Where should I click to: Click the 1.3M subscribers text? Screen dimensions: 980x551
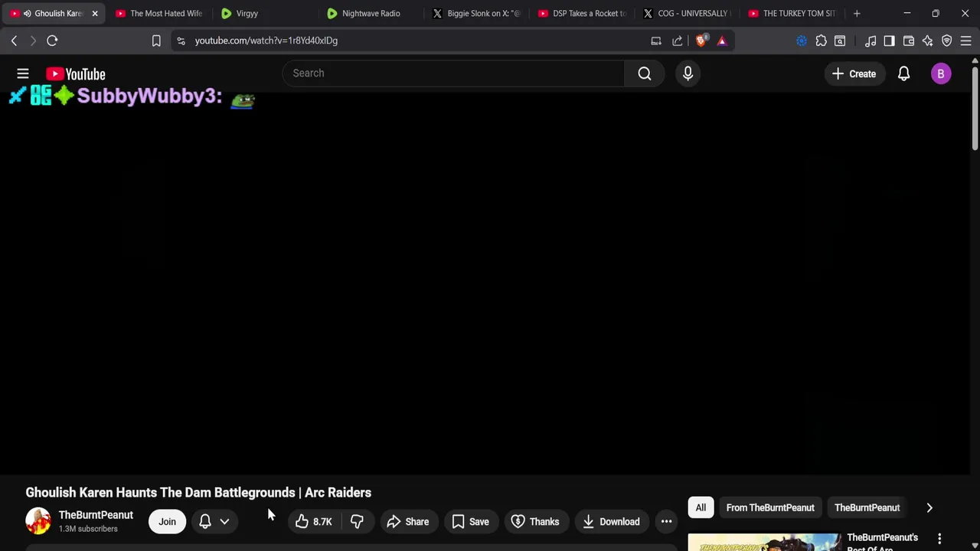point(88,529)
